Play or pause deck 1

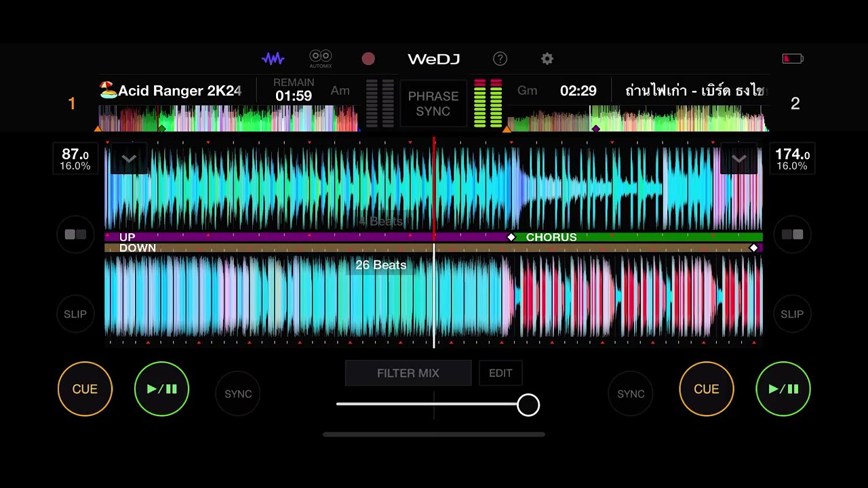point(161,389)
